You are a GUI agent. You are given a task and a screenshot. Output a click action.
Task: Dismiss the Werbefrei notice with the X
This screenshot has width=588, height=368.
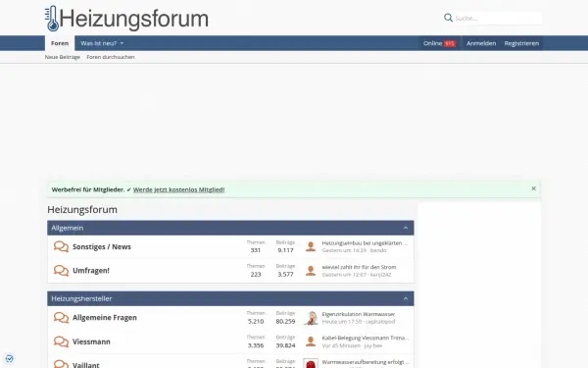534,188
